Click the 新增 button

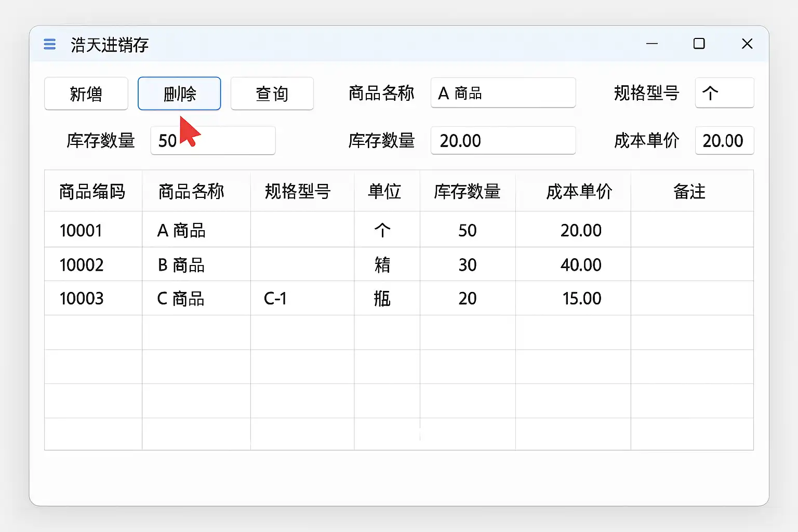[86, 94]
